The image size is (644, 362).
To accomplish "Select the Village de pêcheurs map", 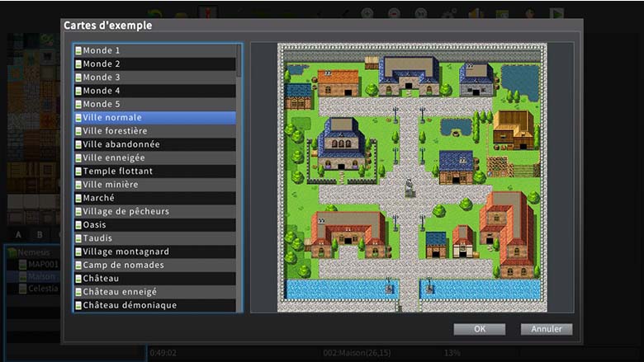I will pos(125,211).
